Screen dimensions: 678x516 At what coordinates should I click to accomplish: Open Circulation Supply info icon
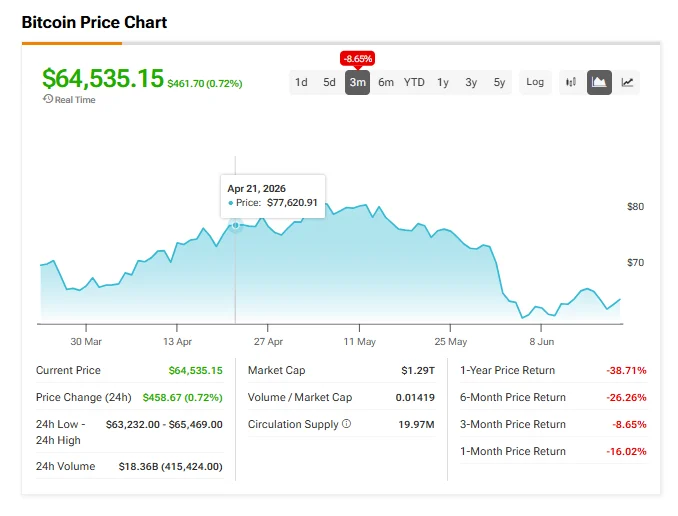tap(346, 423)
